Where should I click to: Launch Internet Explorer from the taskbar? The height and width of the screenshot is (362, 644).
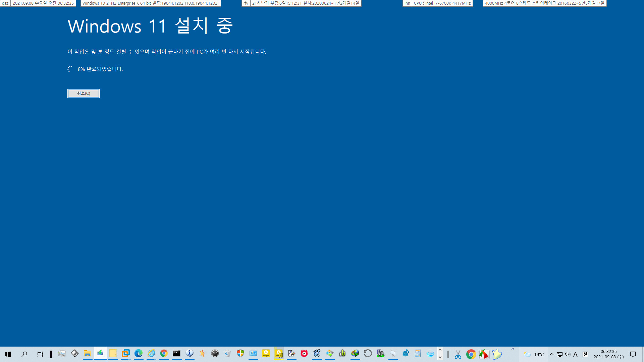tap(151, 354)
